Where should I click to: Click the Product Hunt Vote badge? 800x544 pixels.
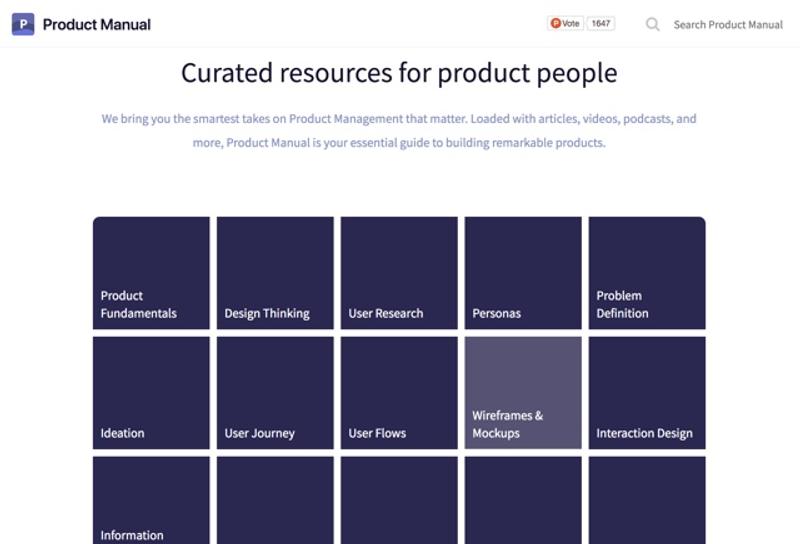(x=566, y=23)
